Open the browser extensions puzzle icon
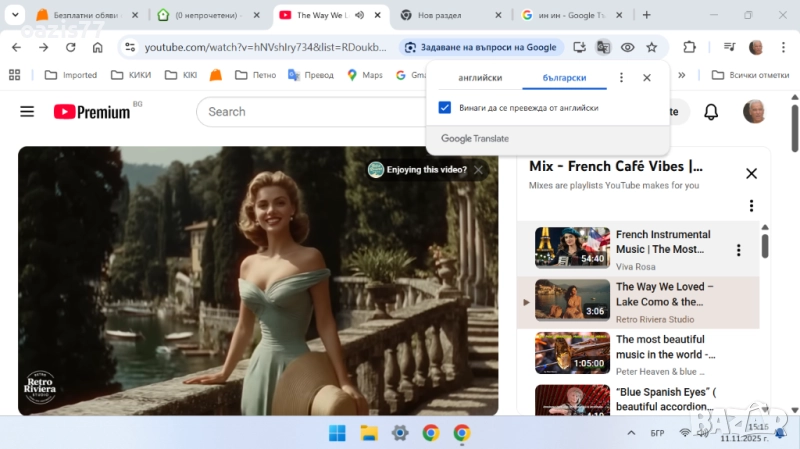Image resolution: width=800 pixels, height=449 pixels. coord(689,47)
